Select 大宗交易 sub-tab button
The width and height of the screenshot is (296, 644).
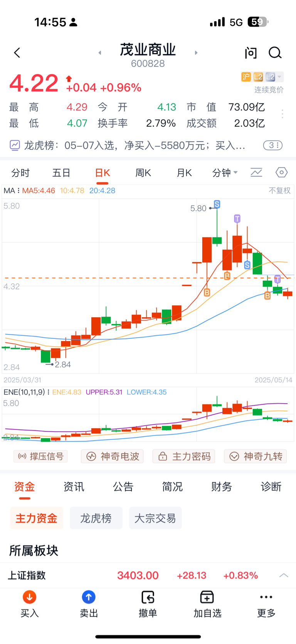[155, 518]
